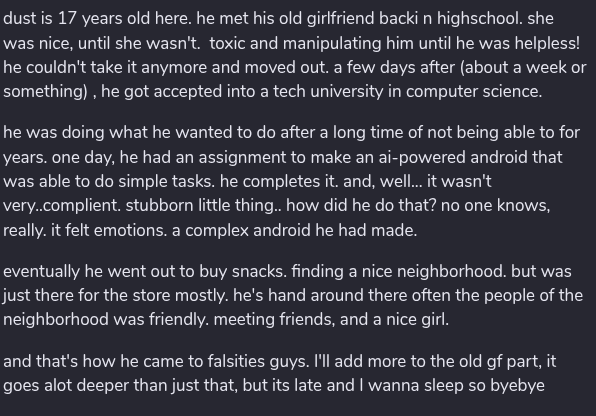This screenshot has width=596, height=416.
Task: Click the final word 'byebye'
Action: (517, 386)
